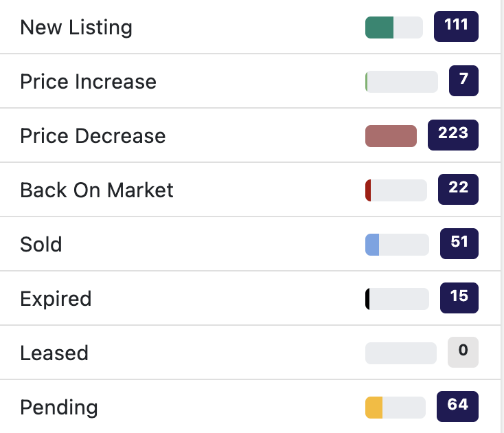The image size is (504, 433).
Task: Click the blue Sold progress bar
Action: 397,245
